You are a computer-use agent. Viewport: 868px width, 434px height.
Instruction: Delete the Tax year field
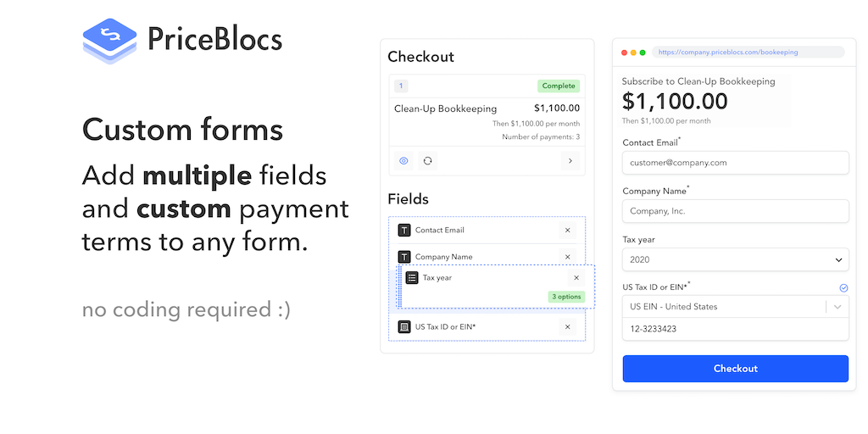[576, 277]
